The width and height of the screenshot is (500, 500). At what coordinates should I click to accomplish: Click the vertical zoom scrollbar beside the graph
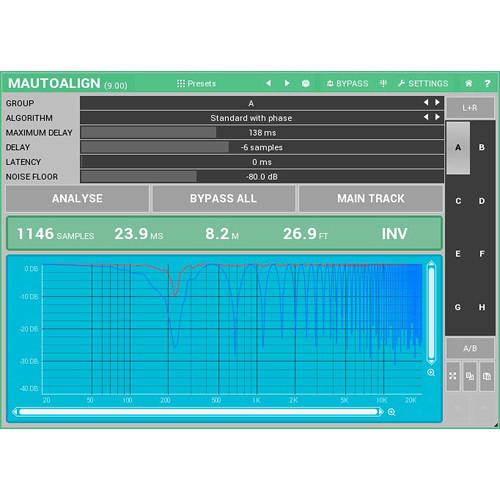click(x=431, y=314)
